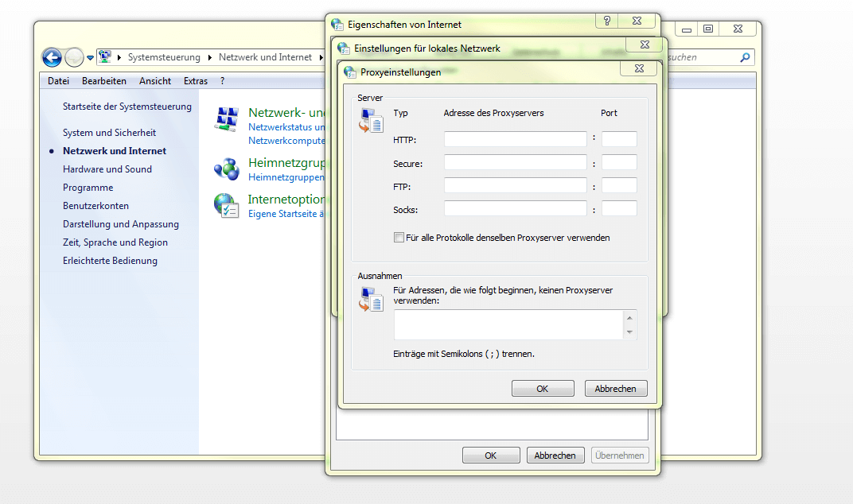
Task: Click the help question mark in Eigenschaften von Internet
Action: [x=607, y=21]
